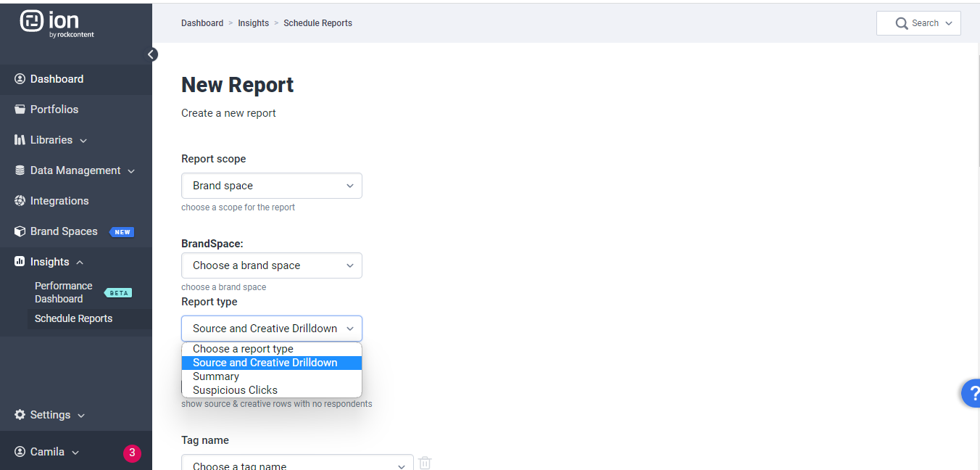Click the 'Report scope' label
Viewport: 980px width, 470px height.
click(213, 159)
